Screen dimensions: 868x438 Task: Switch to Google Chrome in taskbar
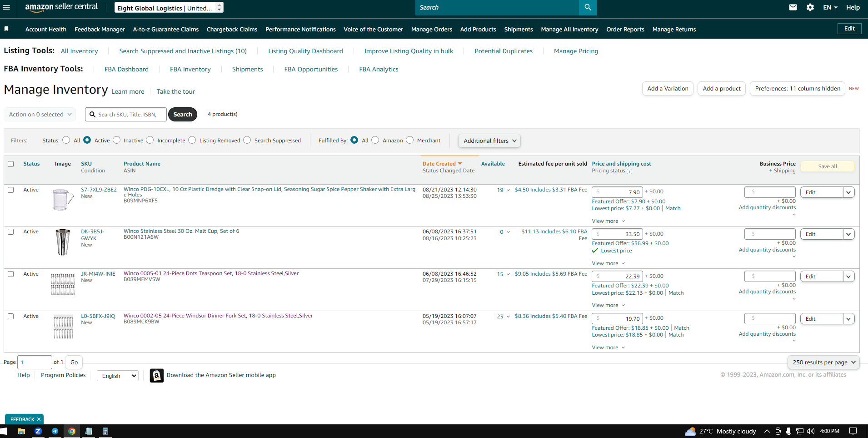[x=72, y=431]
